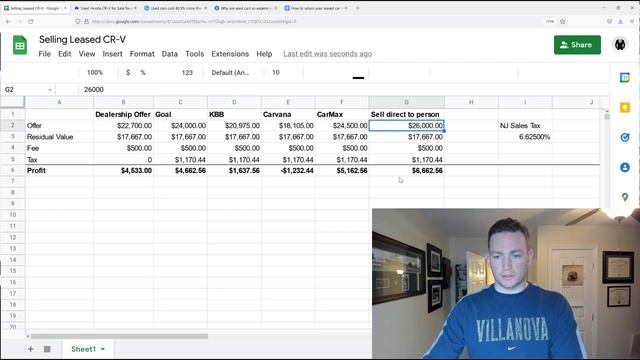Select the 6.62500% tax rate cell

525,137
